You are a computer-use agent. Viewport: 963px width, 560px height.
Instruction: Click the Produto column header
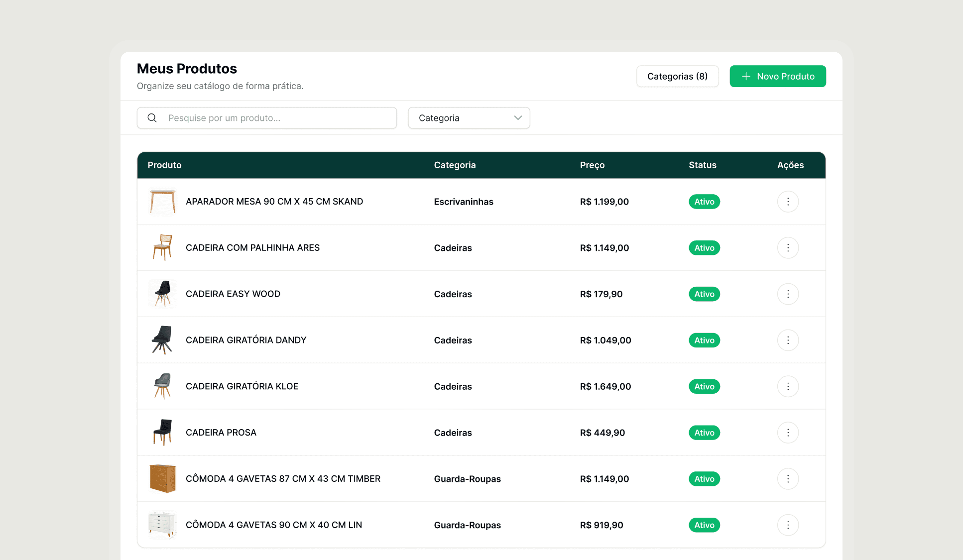164,165
